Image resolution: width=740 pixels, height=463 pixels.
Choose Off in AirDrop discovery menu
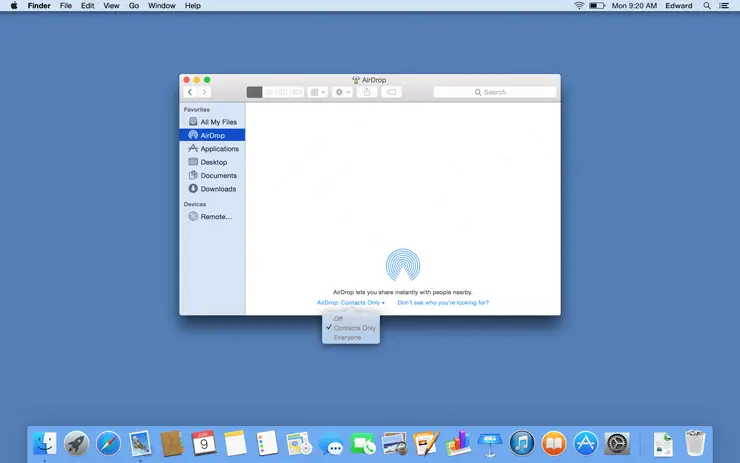click(338, 319)
